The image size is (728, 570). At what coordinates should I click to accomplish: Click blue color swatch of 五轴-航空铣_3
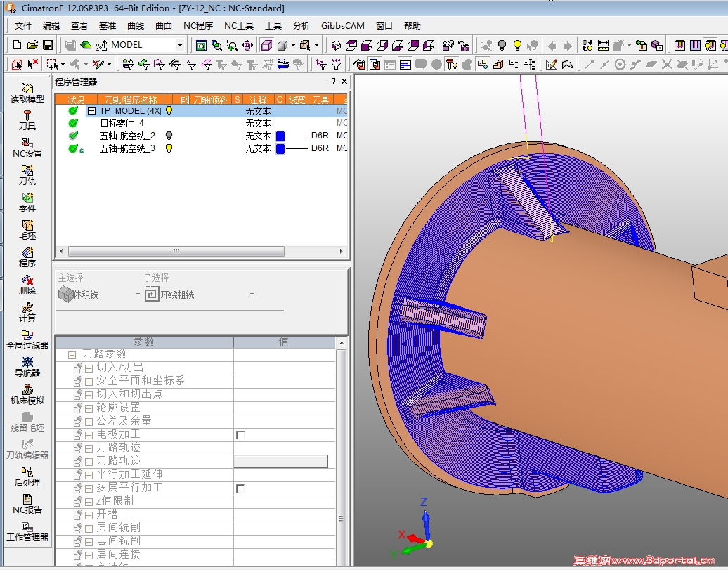[x=280, y=149]
